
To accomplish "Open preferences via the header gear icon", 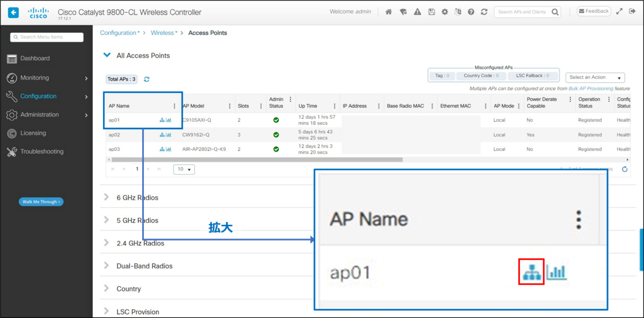I will click(x=445, y=12).
